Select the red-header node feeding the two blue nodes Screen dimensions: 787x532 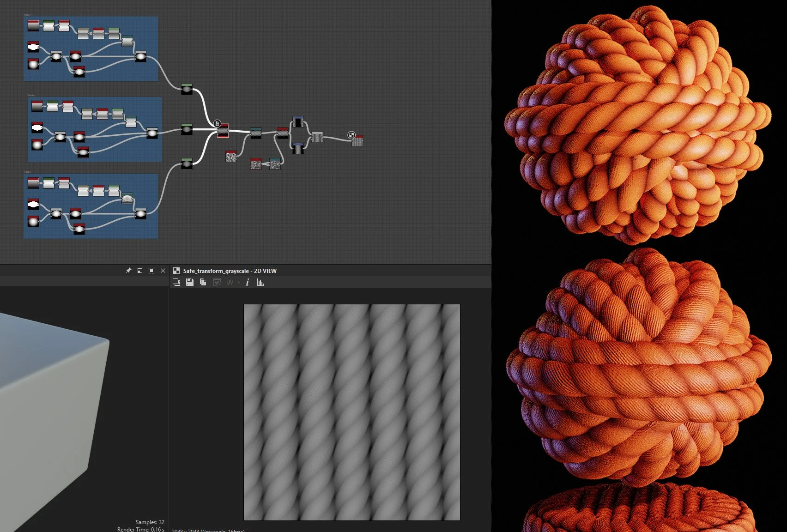pos(283,133)
